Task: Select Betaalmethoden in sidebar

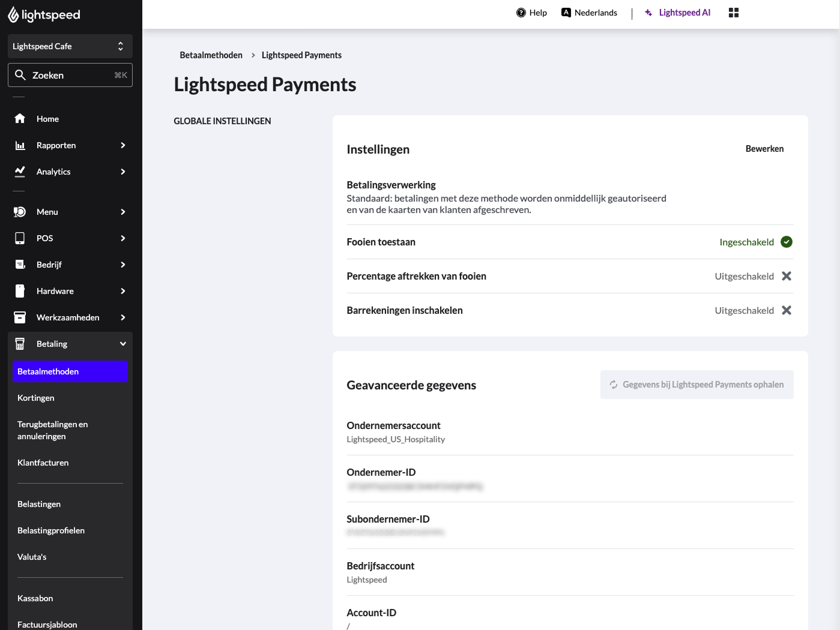Action: [70, 371]
